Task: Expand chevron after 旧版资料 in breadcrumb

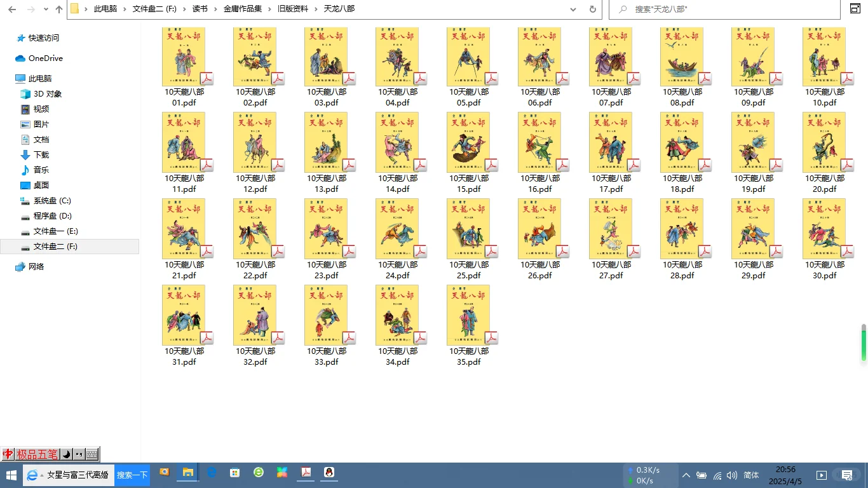Action: point(316,10)
